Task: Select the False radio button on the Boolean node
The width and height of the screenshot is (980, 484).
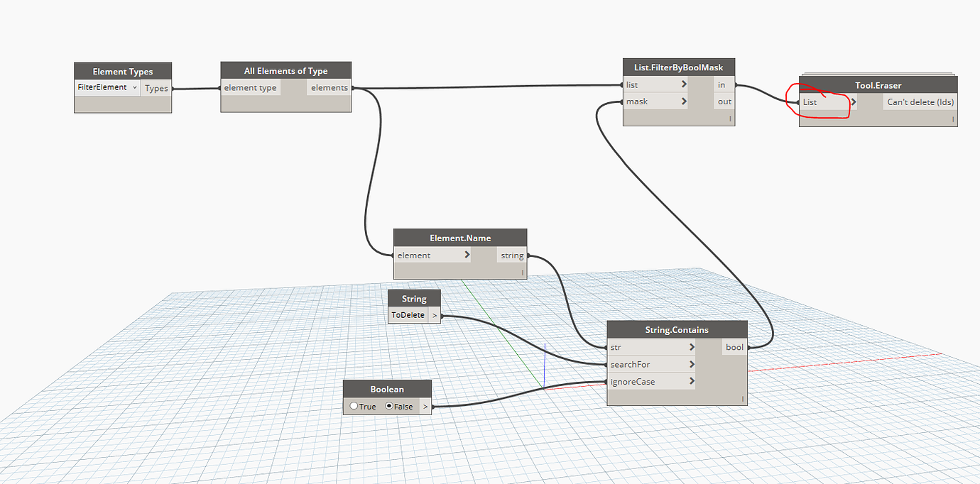Action: [x=389, y=405]
